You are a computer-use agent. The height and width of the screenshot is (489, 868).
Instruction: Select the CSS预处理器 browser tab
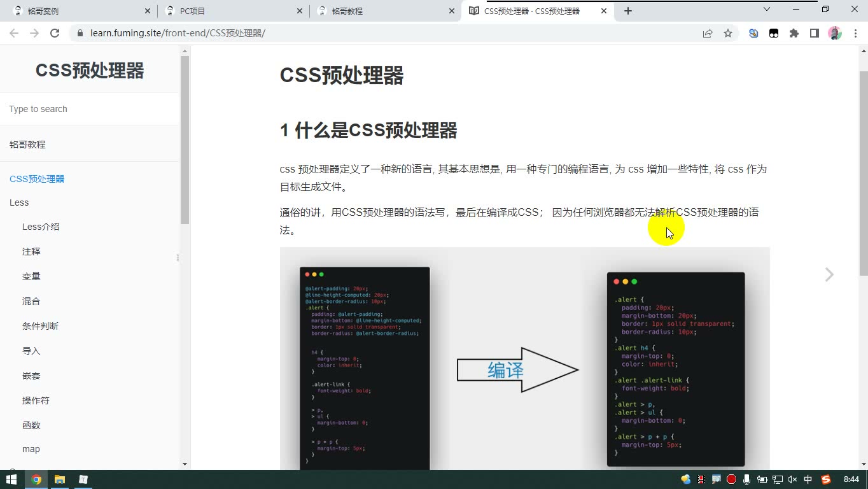538,11
